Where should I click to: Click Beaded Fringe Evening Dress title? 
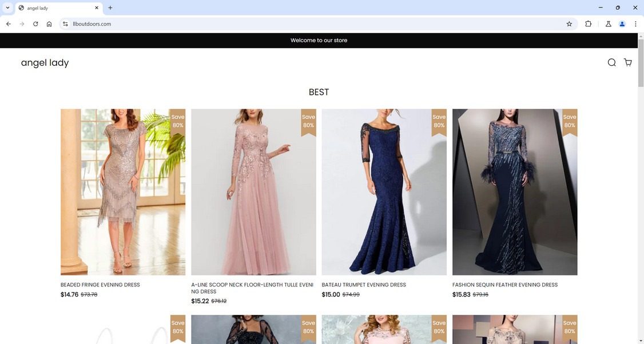click(100, 285)
